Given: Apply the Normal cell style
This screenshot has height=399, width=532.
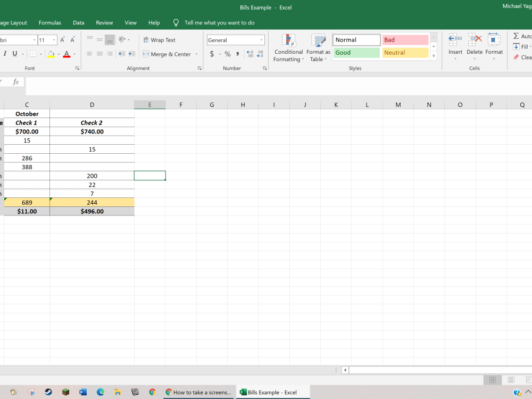Looking at the screenshot, I should point(356,40).
